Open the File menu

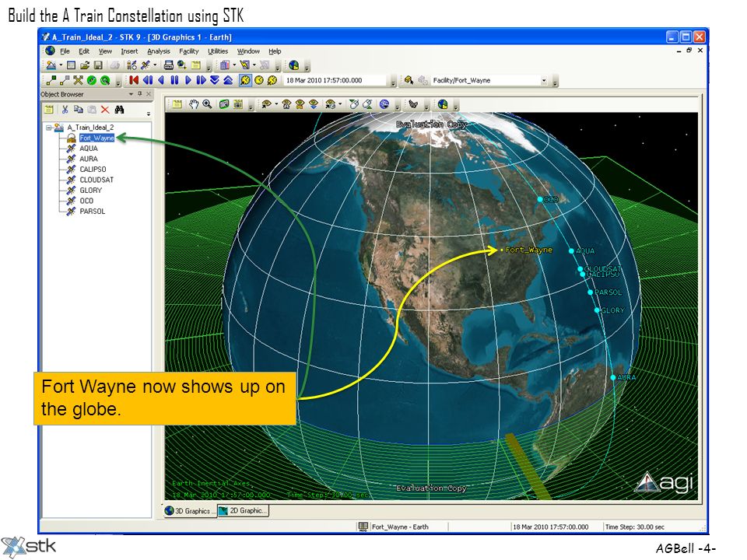[65, 51]
